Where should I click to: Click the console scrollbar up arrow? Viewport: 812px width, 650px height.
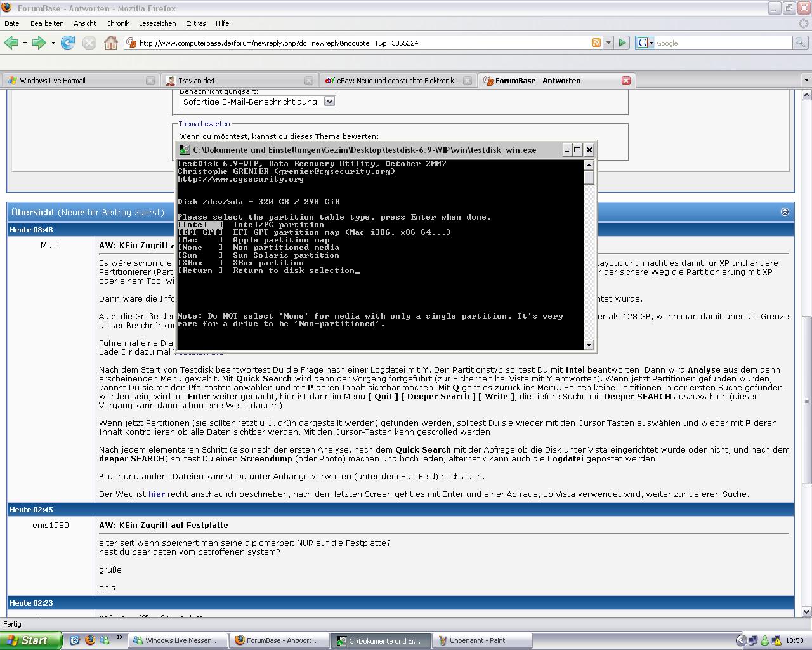coord(589,165)
